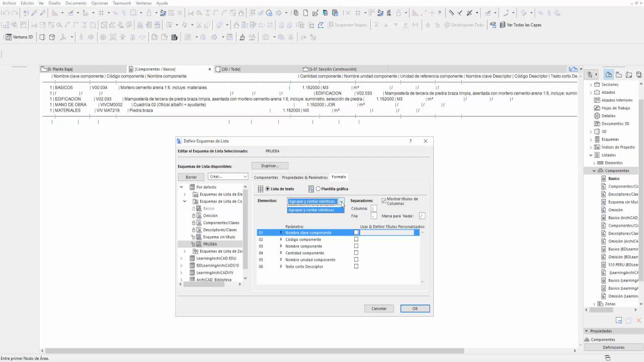Click the lock icon before Omisión scheme
Image resolution: width=644 pixels, height=362 pixels.
point(194,216)
